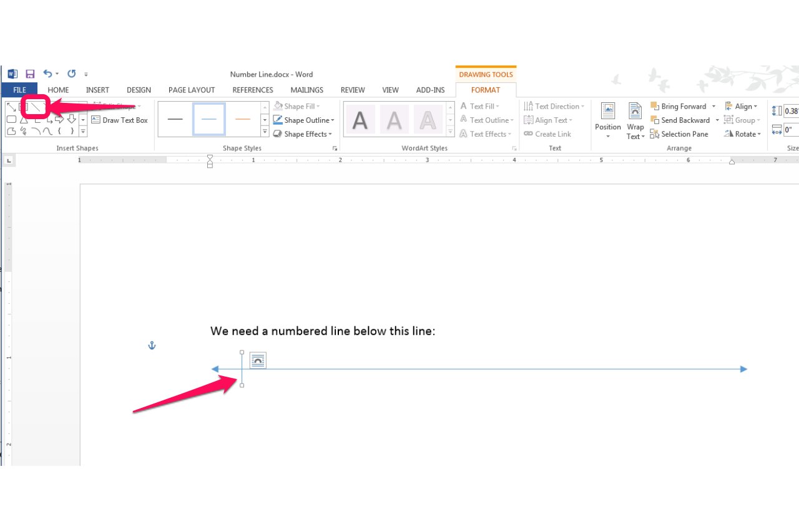
Task: Apply the third WordArt style thumbnail
Action: click(428, 119)
